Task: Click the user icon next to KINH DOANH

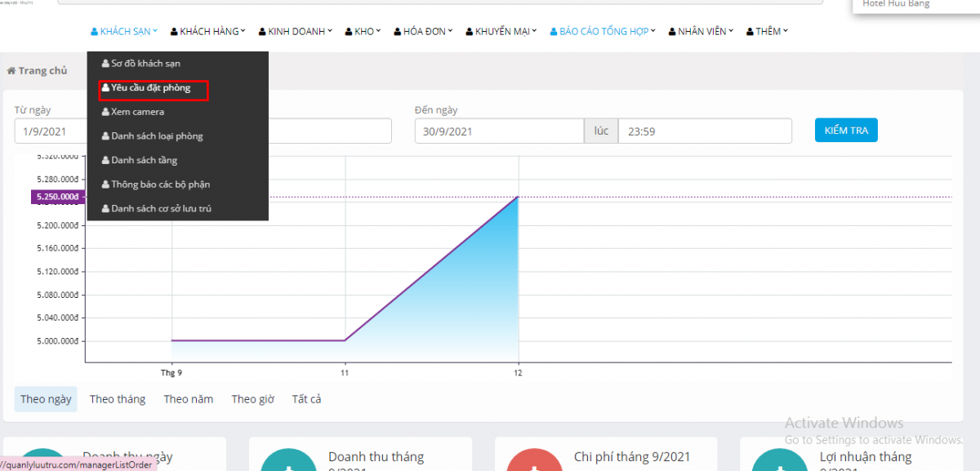Action: (x=261, y=32)
